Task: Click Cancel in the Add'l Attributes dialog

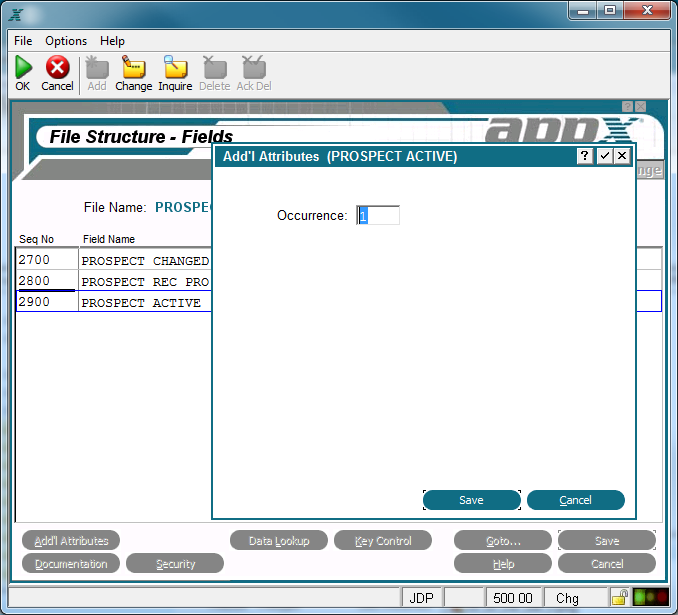Action: point(576,500)
